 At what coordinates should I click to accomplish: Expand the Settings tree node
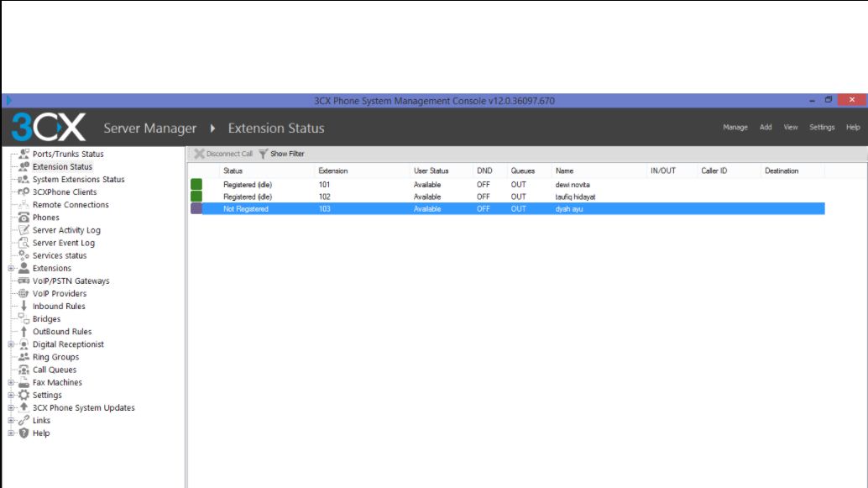[11, 395]
